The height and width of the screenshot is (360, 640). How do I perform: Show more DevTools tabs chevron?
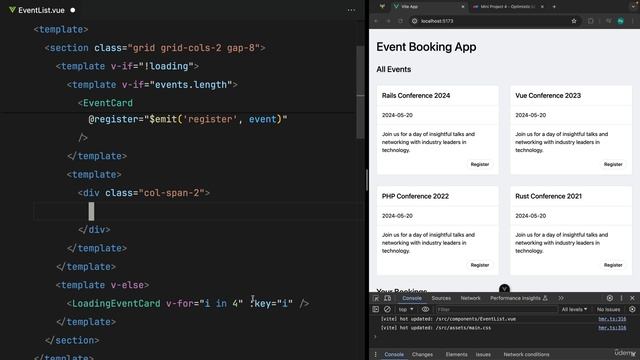pyautogui.click(x=561, y=298)
